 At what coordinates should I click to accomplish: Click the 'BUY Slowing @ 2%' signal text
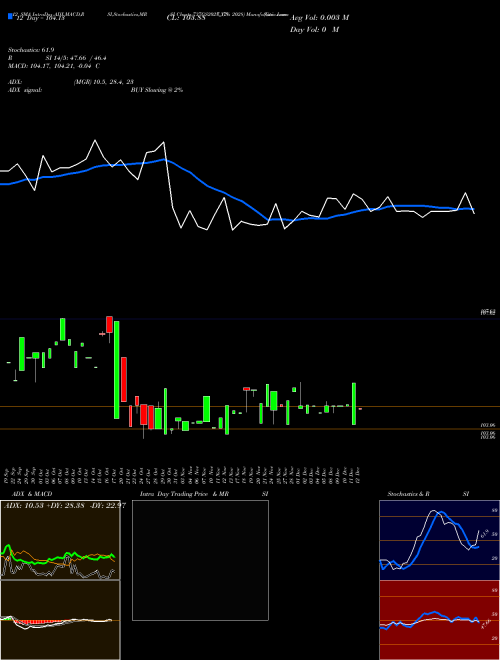157,90
